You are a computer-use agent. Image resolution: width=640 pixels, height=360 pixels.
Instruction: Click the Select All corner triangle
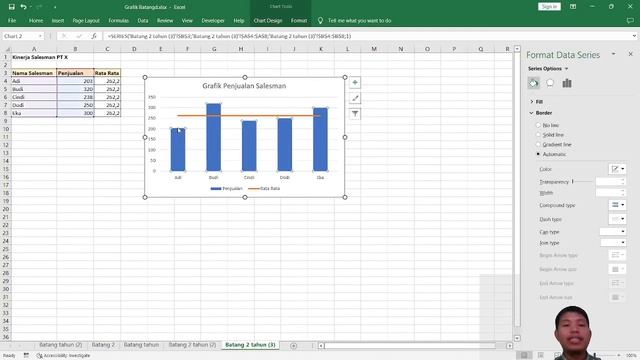click(7, 49)
